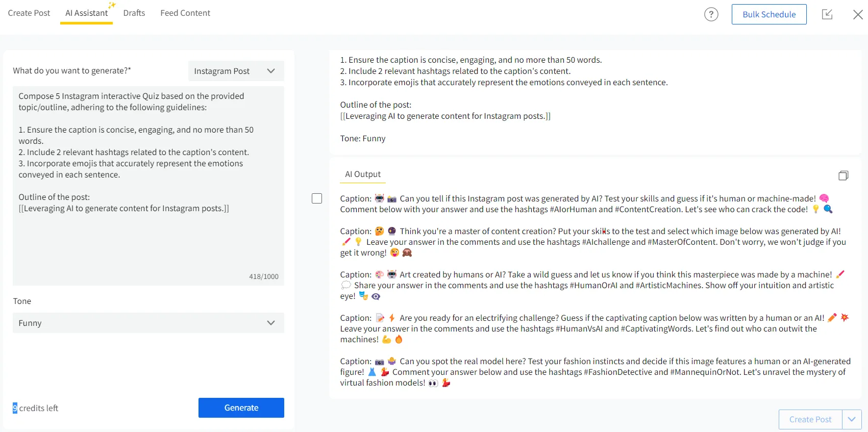868x432 pixels.
Task: Click the help question mark icon
Action: pos(711,14)
